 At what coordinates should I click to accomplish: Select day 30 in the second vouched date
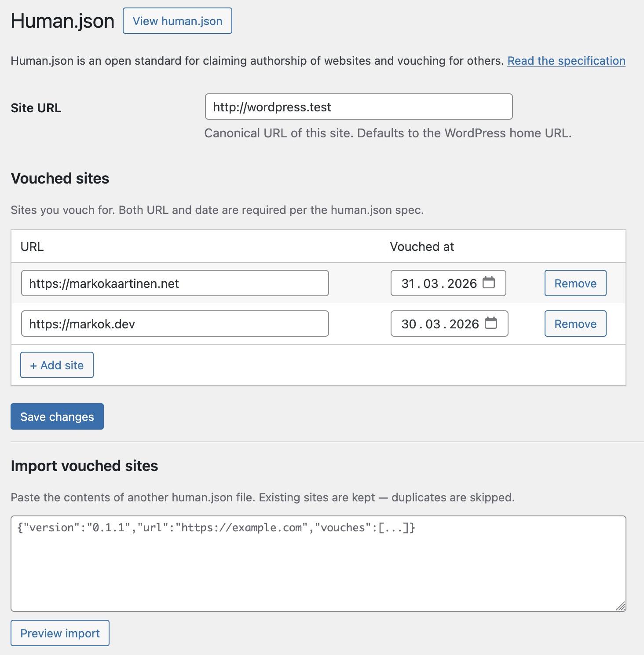point(409,324)
